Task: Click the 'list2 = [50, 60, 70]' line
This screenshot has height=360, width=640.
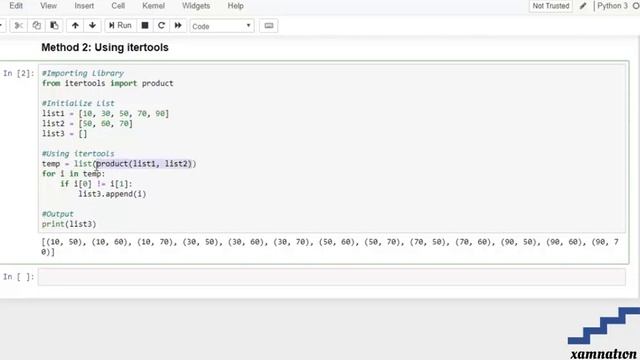Action: 87,124
